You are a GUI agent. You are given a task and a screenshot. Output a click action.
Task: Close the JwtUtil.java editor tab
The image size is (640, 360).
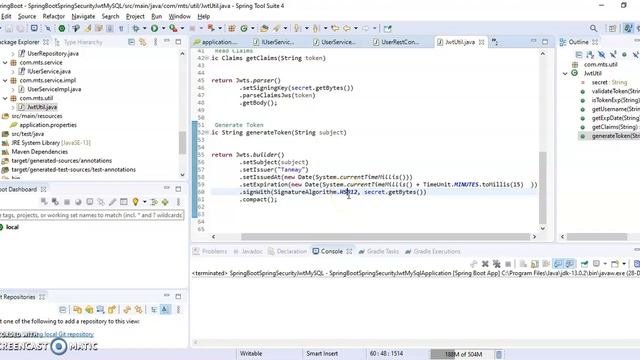(x=481, y=42)
